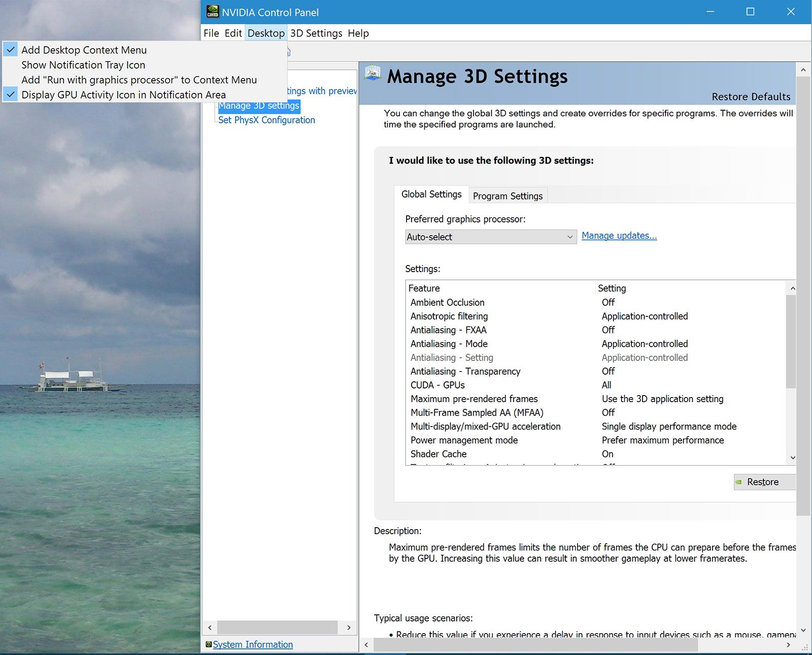This screenshot has width=812, height=655.
Task: Select Manage 3D settings in task tree
Action: [259, 106]
